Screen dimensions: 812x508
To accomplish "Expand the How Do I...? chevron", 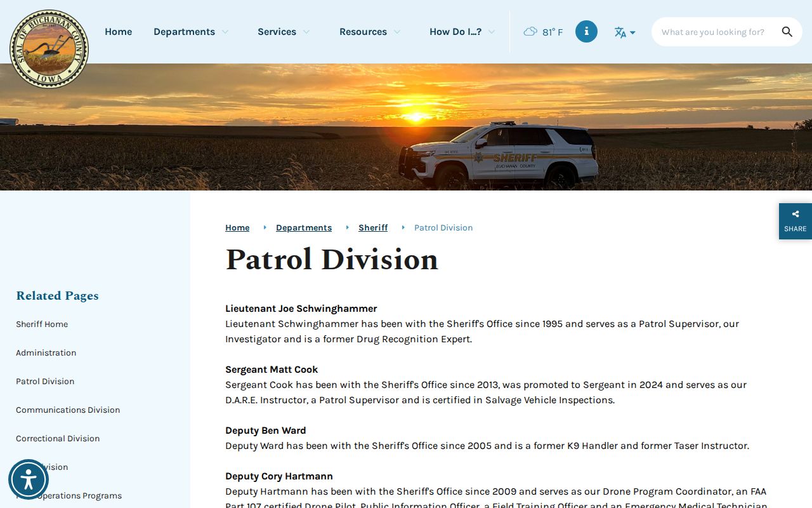I will click(491, 32).
